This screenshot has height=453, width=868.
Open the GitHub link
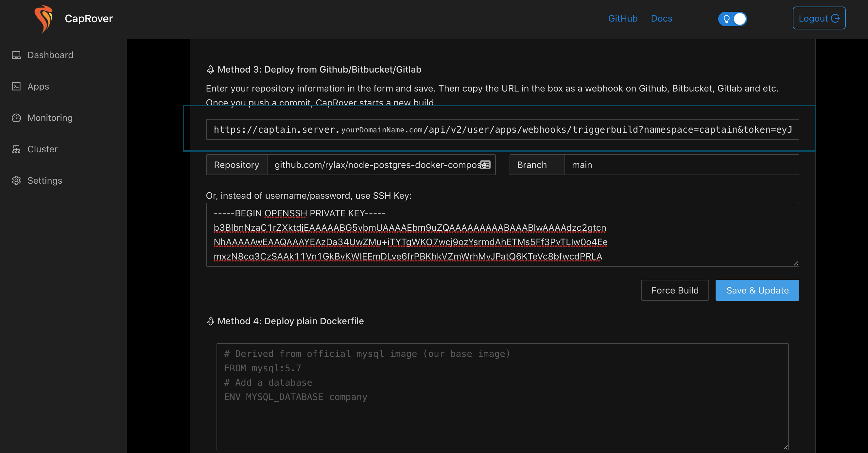pos(622,19)
